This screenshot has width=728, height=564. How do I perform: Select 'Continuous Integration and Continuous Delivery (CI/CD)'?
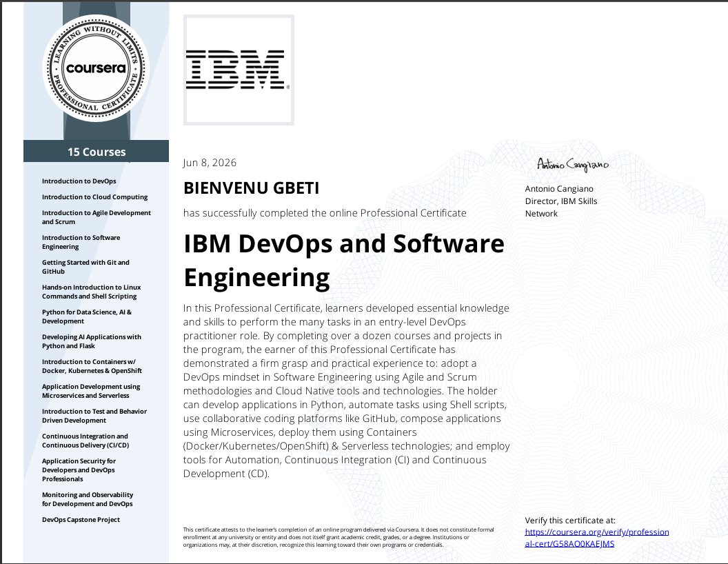(85, 441)
